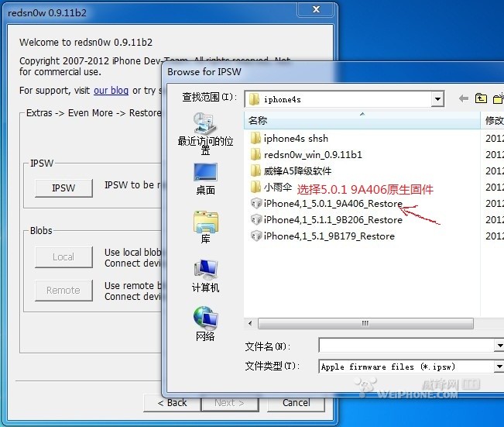Select iPhone4,1_5.0.1_9A406_Restore file
Screen dimensions: 504x427
click(326, 203)
